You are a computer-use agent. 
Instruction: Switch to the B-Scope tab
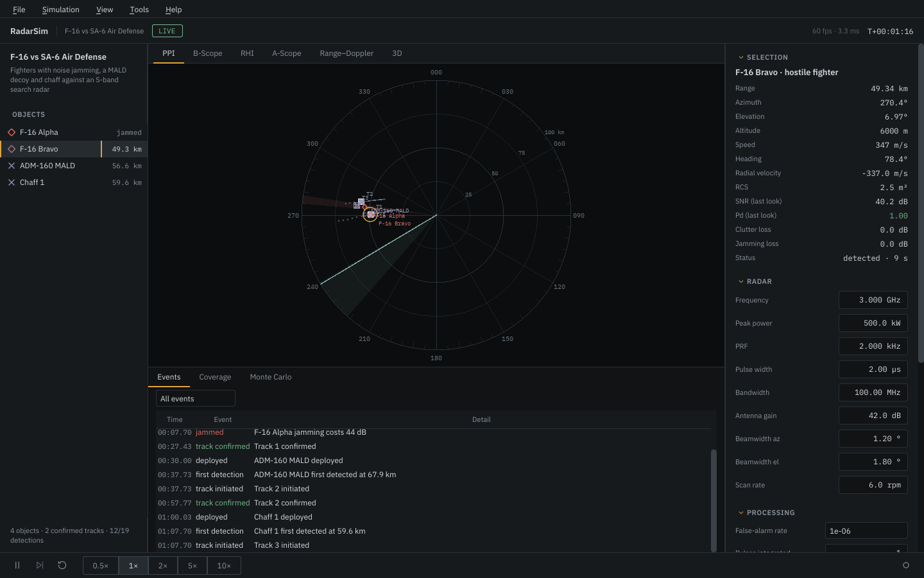[208, 53]
